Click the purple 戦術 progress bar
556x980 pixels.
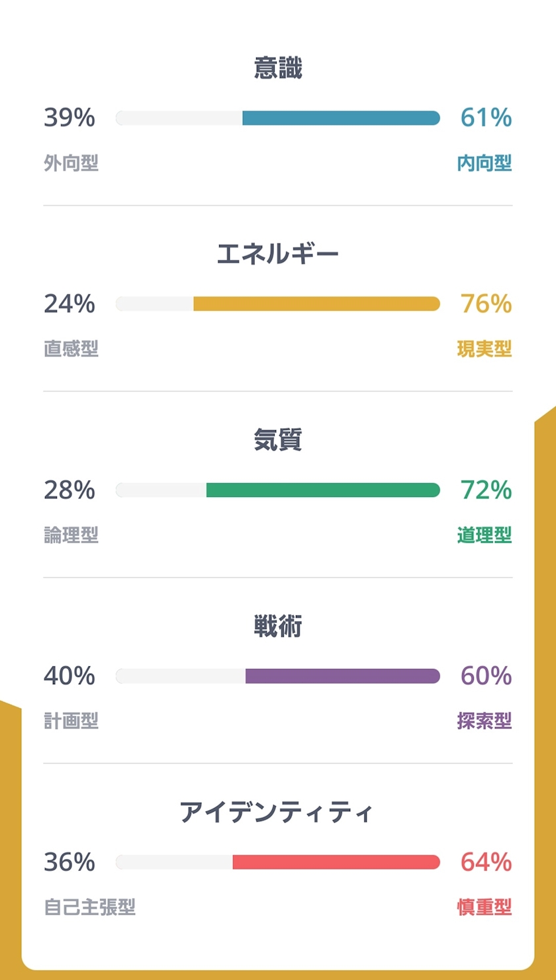click(278, 676)
